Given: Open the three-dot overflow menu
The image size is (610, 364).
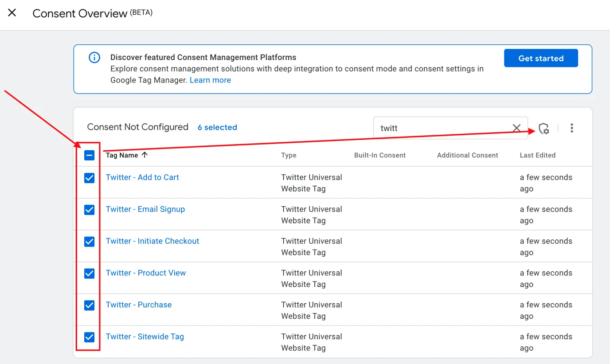Looking at the screenshot, I should [572, 128].
